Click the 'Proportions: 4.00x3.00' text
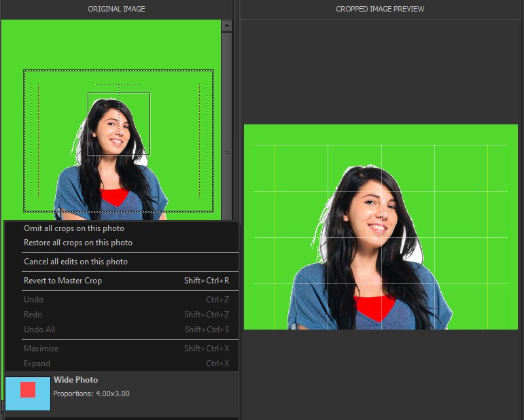Viewport: 524px width, 420px height. (91, 393)
